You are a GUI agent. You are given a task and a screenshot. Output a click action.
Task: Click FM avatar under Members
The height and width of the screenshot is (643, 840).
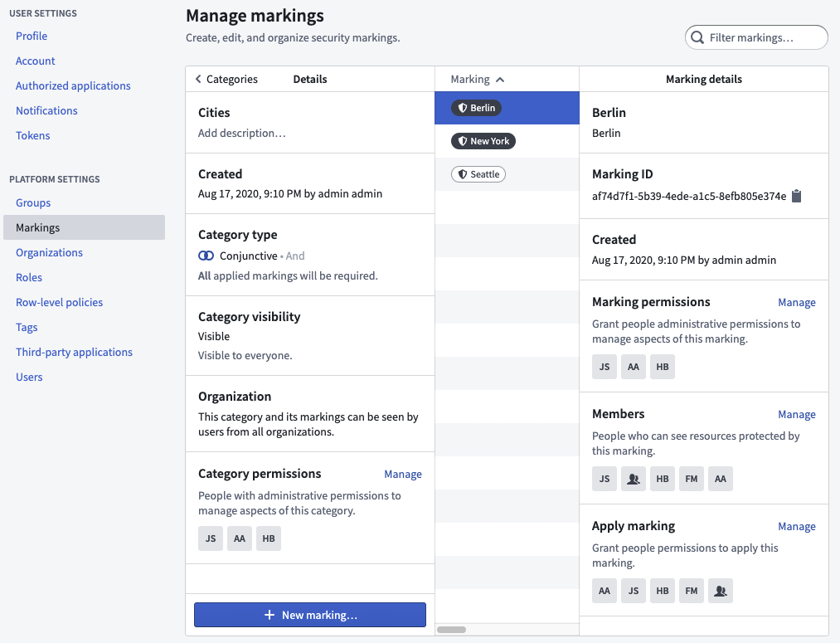[691, 479]
